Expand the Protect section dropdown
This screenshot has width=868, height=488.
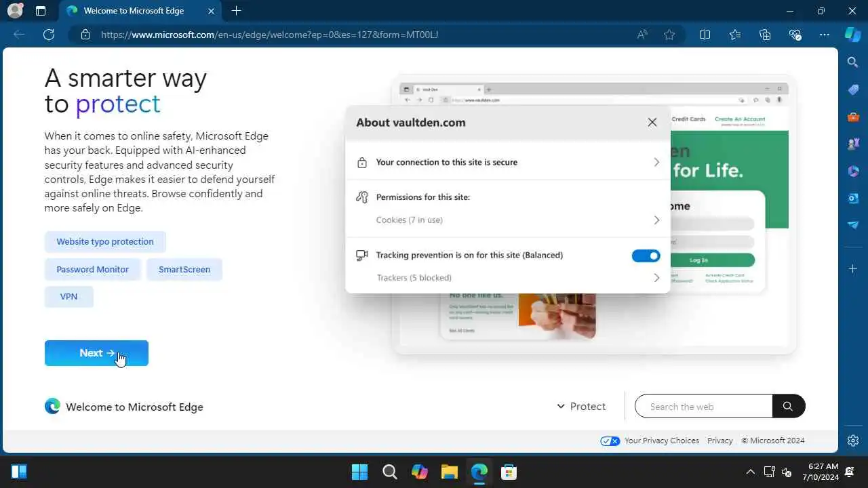[581, 407]
